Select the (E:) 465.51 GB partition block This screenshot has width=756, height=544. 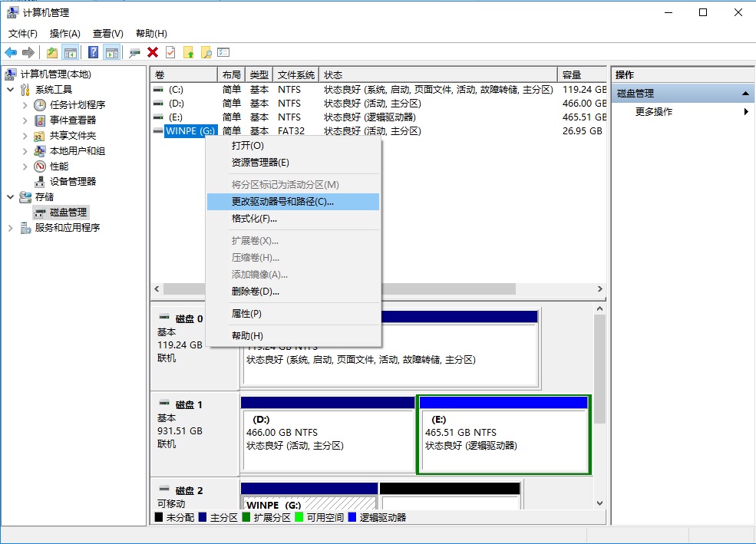pyautogui.click(x=503, y=441)
